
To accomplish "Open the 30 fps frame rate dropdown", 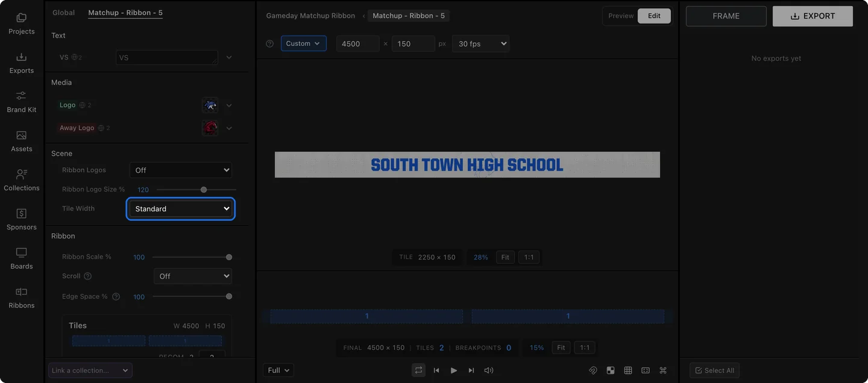I will [x=480, y=43].
